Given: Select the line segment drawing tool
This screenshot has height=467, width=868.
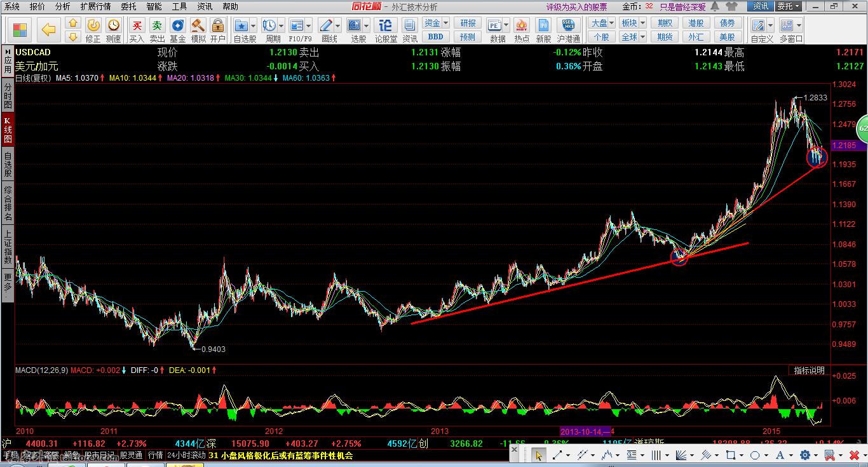Looking at the screenshot, I should [x=557, y=455].
